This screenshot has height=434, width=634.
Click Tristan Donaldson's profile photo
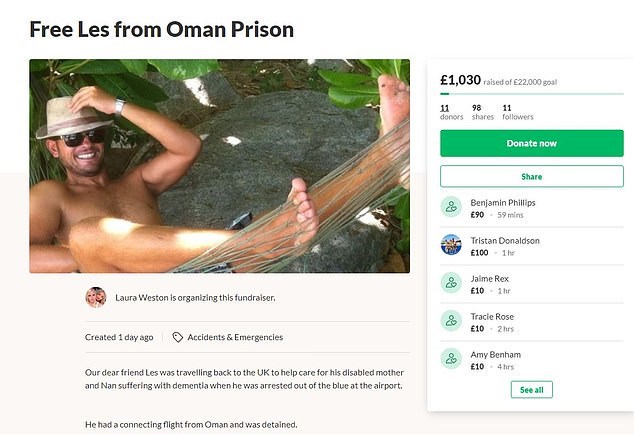click(451, 245)
